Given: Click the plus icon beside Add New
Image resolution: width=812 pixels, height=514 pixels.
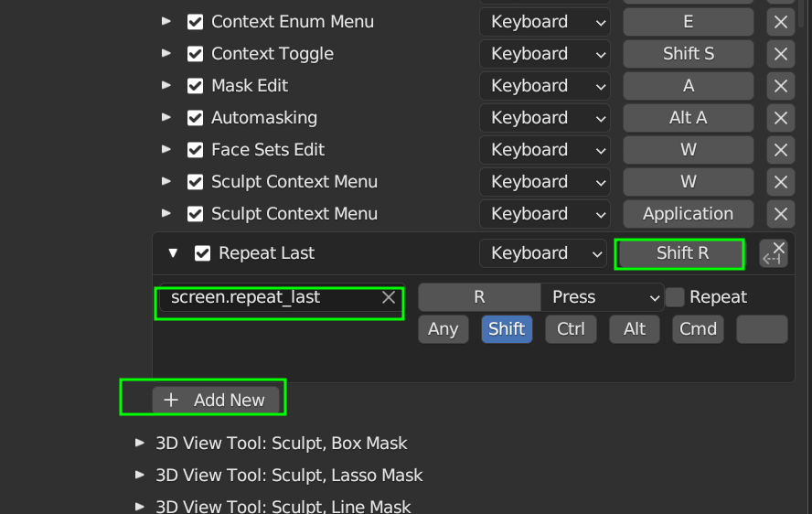Looking at the screenshot, I should [x=171, y=400].
